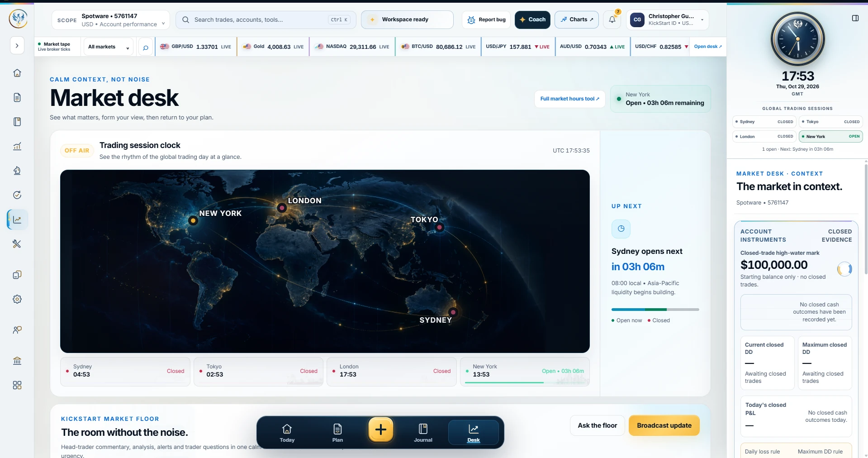Open the journal notebook icon in sidebar

tap(17, 122)
